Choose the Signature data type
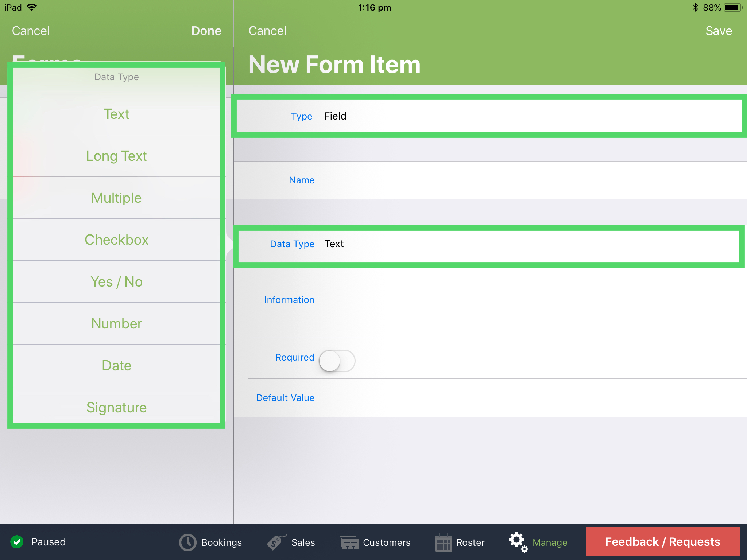Image resolution: width=747 pixels, height=560 pixels. pyautogui.click(x=116, y=407)
